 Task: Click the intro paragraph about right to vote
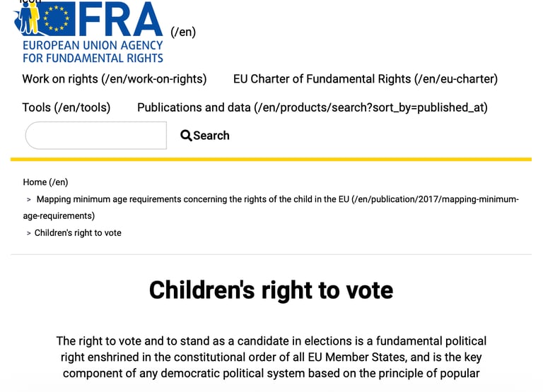(271, 357)
